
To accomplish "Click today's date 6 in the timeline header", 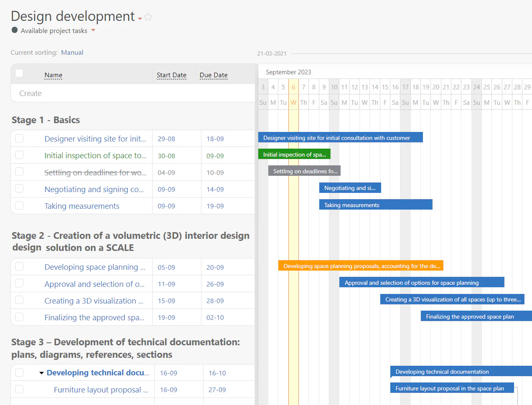I will click(293, 87).
